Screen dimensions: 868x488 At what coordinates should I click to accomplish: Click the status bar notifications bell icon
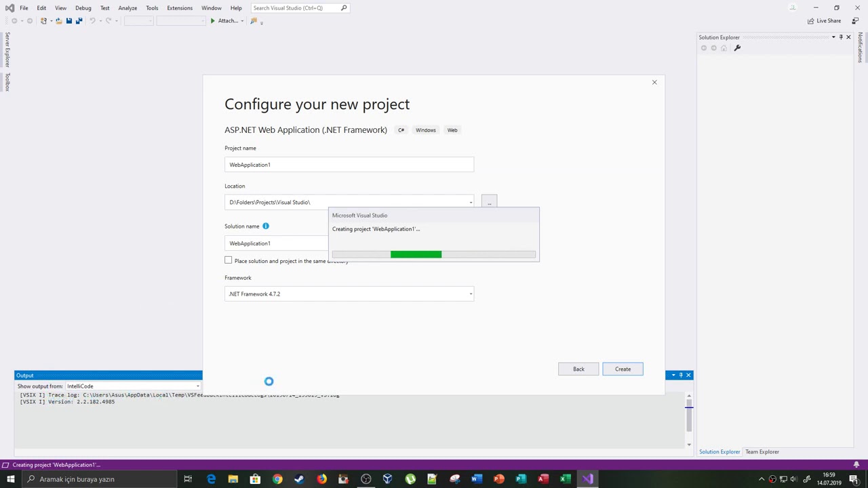click(856, 465)
